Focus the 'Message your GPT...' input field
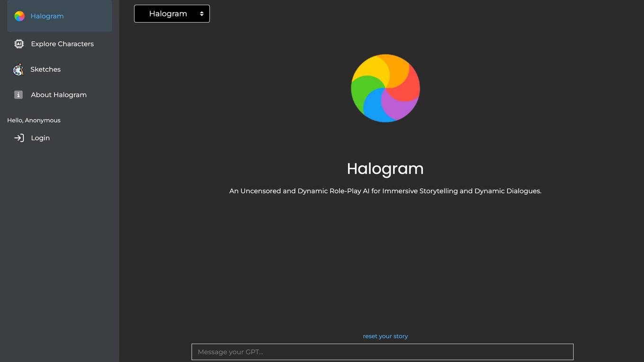Screen dimensions: 644x362 (383, 352)
